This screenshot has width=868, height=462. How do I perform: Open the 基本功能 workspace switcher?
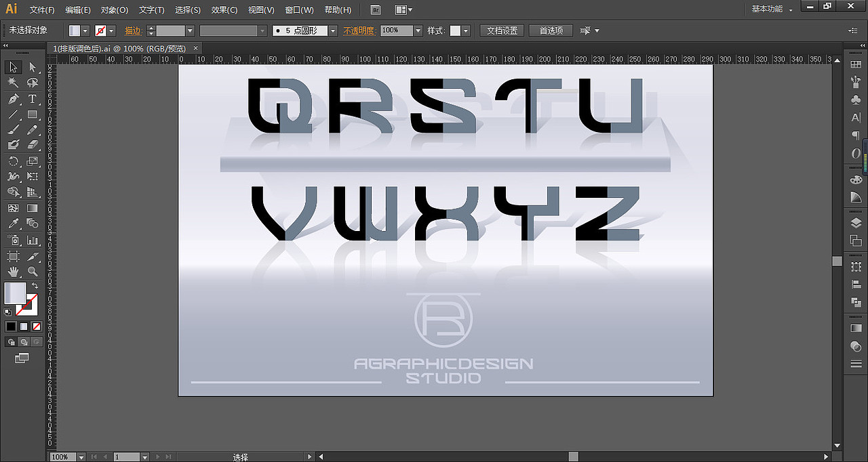pyautogui.click(x=772, y=9)
